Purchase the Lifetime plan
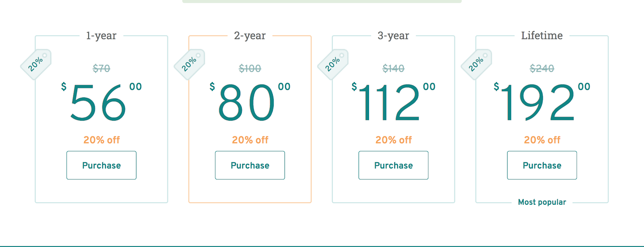Image resolution: width=644 pixels, height=247 pixels. click(x=542, y=165)
